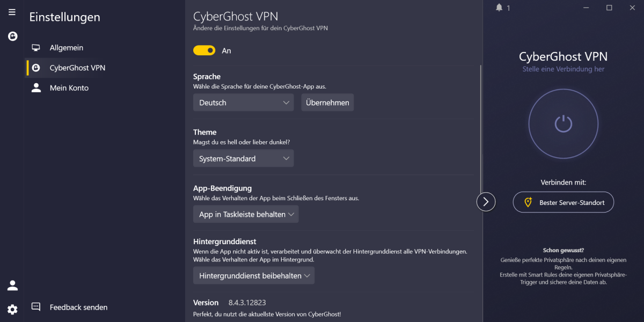Open the hamburger menu in the sidebar
The image size is (644, 322).
(12, 12)
